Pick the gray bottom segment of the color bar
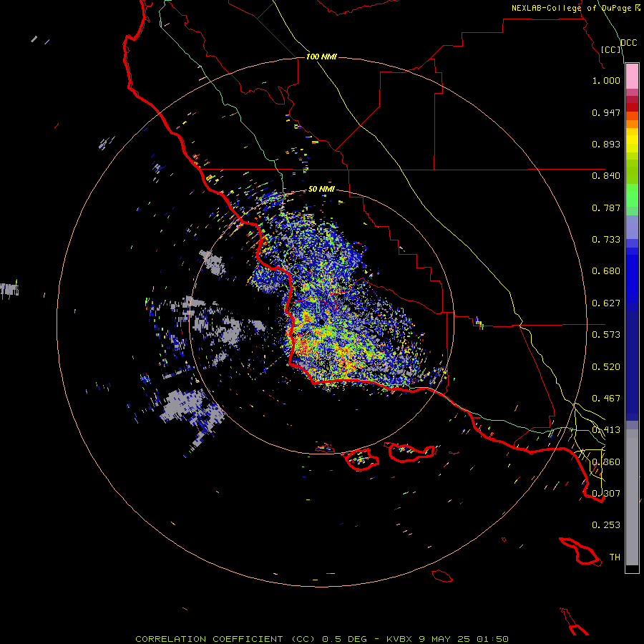The image size is (644, 644). 632,497
